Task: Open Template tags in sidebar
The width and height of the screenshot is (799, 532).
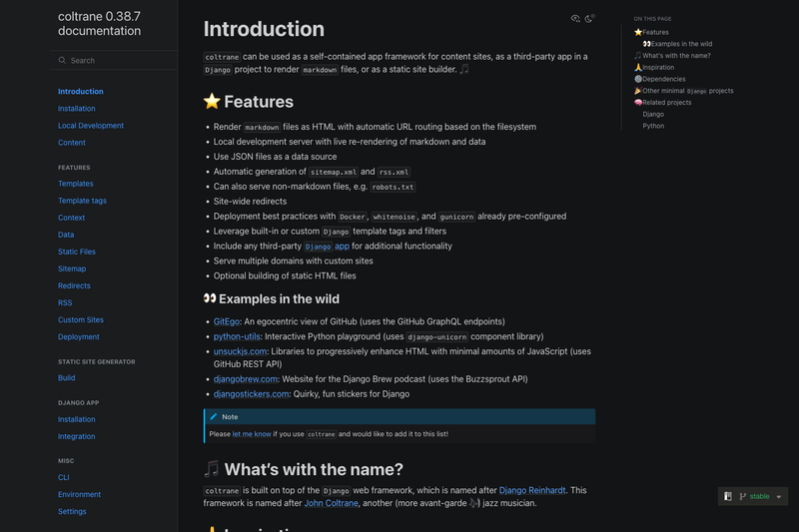Action: click(x=82, y=201)
